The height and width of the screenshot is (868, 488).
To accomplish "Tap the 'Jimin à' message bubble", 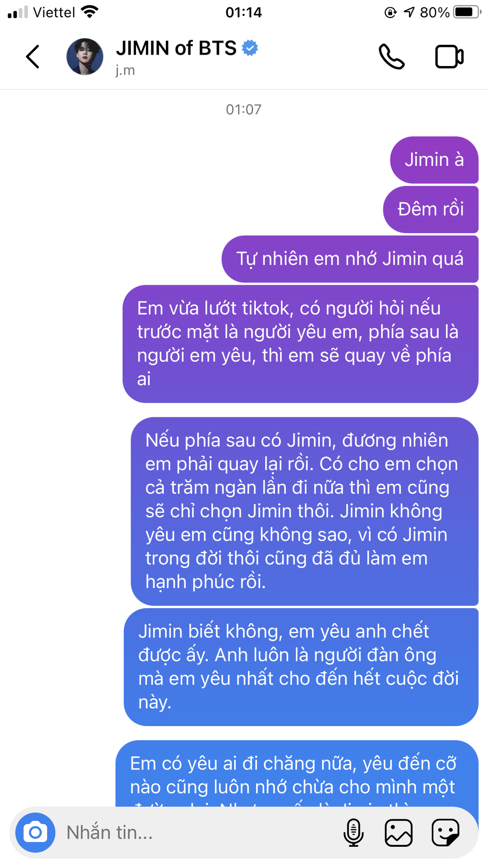I will click(434, 160).
